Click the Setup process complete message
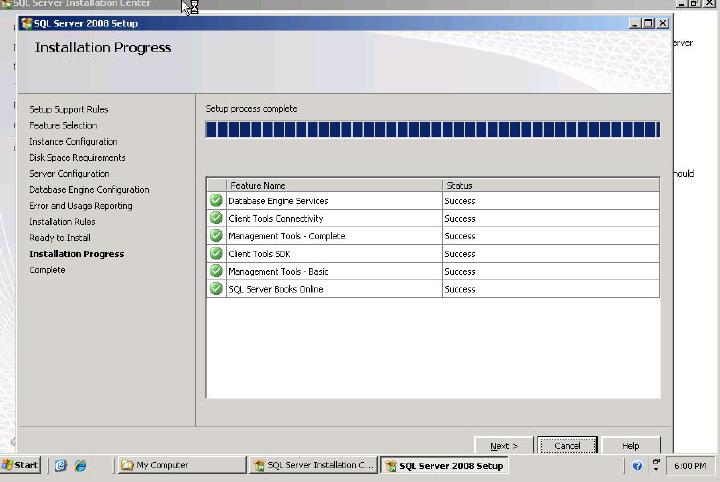720x482 pixels. (251, 109)
